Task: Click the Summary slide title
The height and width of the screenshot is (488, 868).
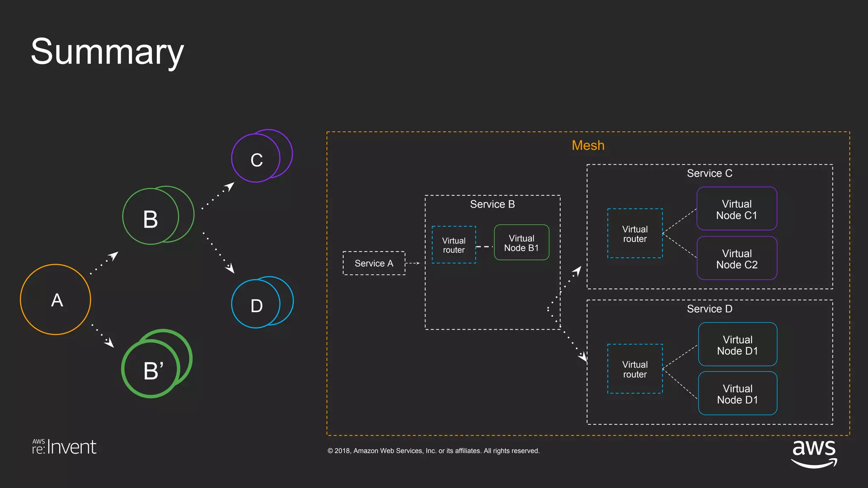Action: 107,52
